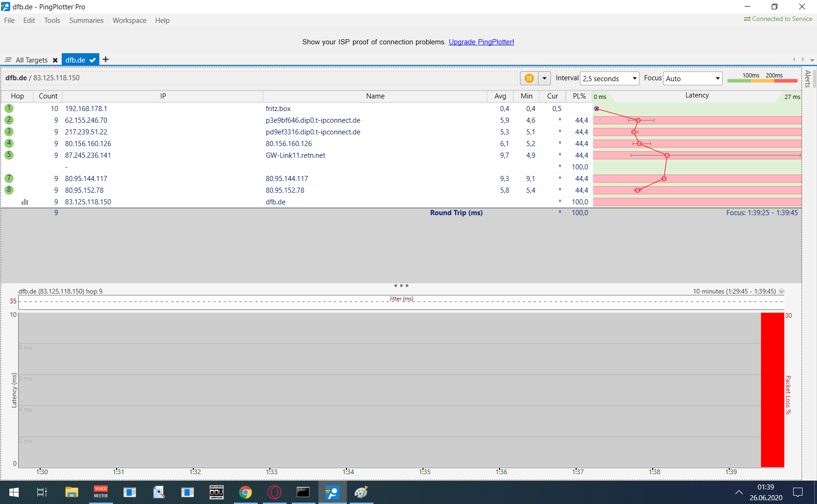
Task: Sort by the Count column header
Action: tap(48, 96)
